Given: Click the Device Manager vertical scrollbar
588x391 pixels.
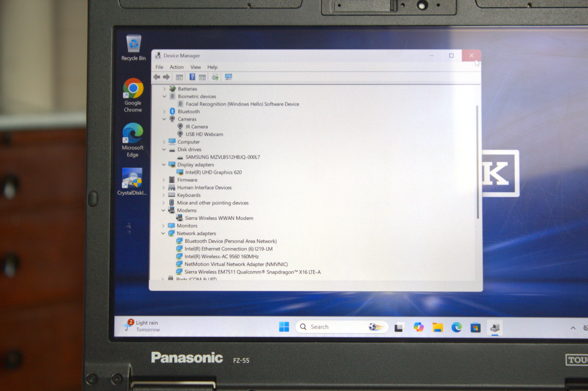Looking at the screenshot, I should 477,162.
